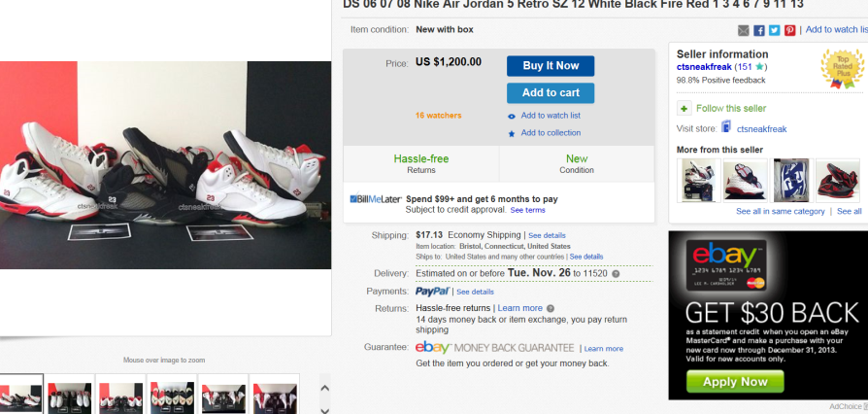Click the store icon beside ctsneakfreak
868x414 pixels.
coord(726,128)
